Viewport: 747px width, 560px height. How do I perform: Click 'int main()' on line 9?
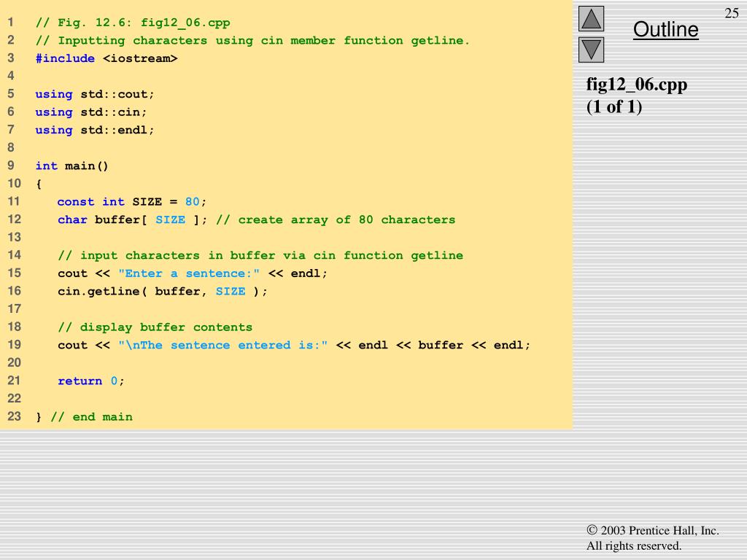tap(72, 166)
